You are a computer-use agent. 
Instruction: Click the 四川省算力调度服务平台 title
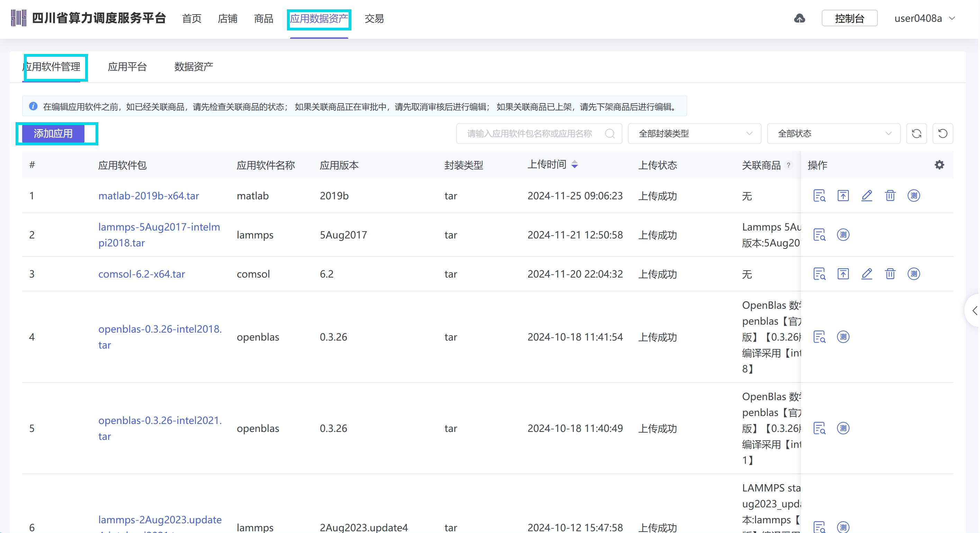pos(99,18)
